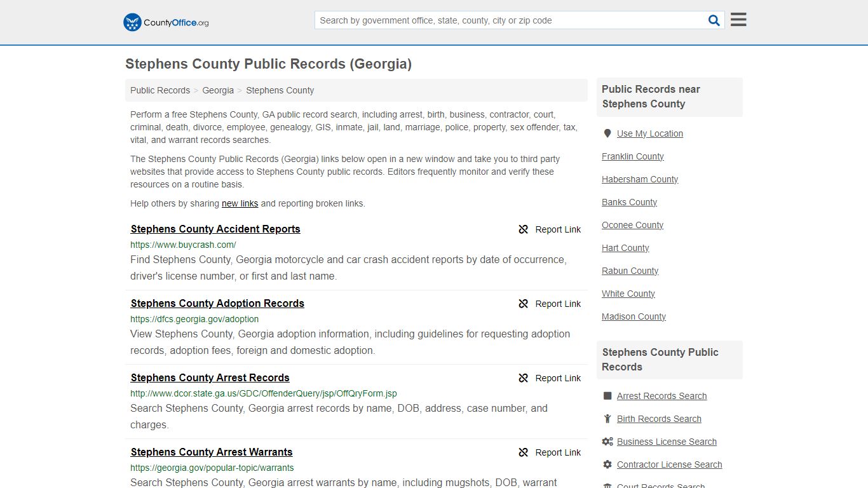Open Stephens County breadcrumb
Viewport: 868px width, 488px height.
click(x=280, y=90)
